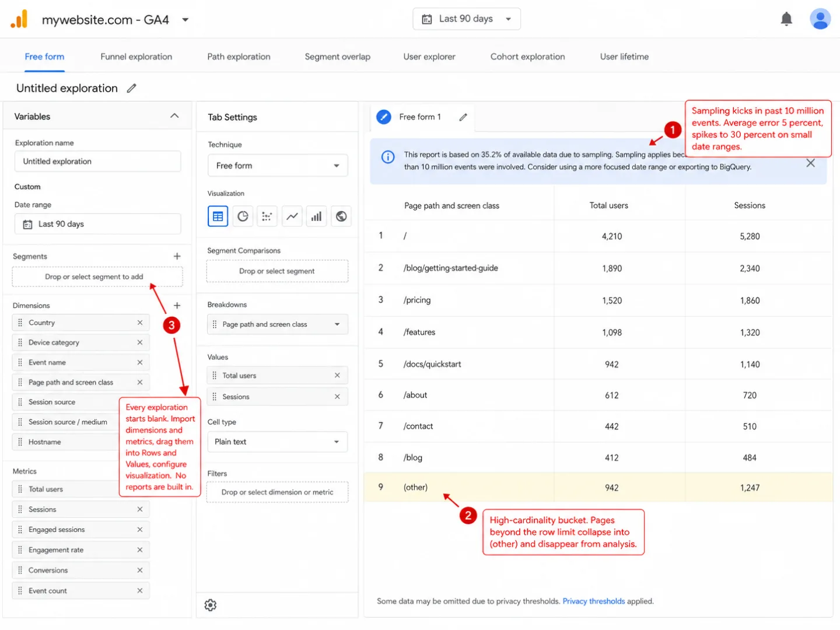Viewport: 840px width, 630px height.
Task: Select the /features row
Action: pos(598,332)
